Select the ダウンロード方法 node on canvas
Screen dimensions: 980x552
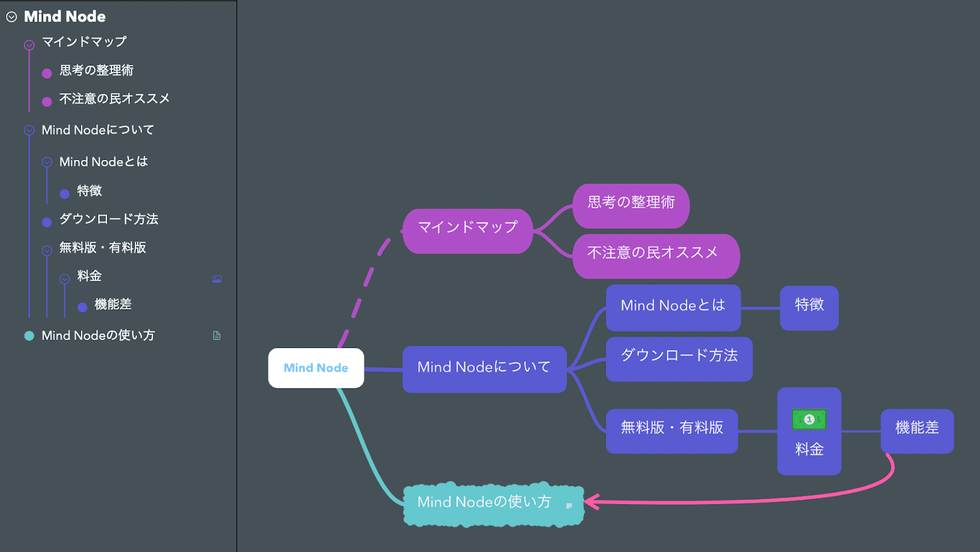point(679,359)
